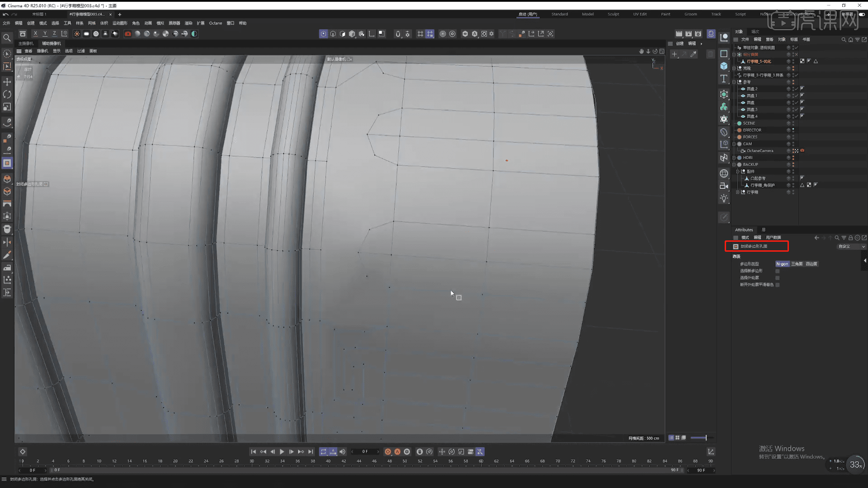Open the 运动图形 menu

click(119, 23)
